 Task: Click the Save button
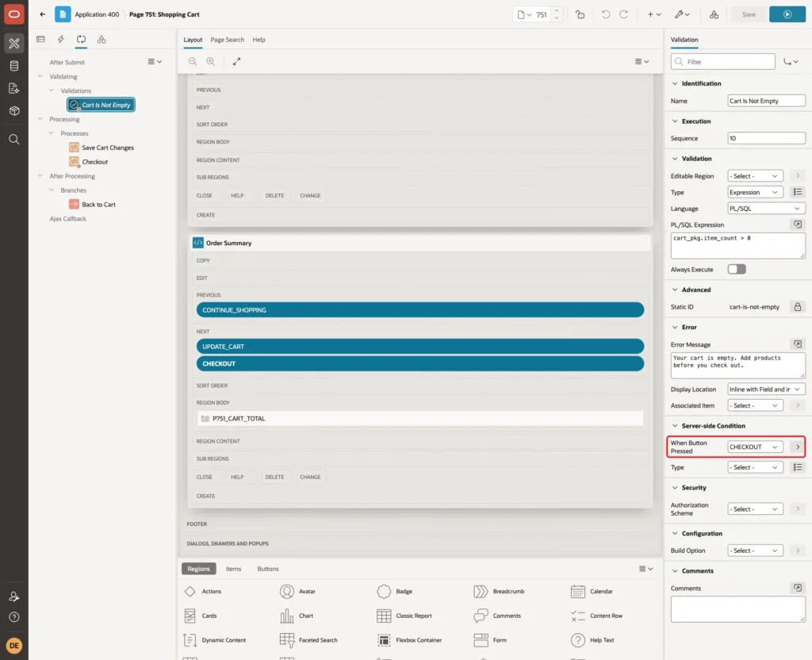point(749,14)
